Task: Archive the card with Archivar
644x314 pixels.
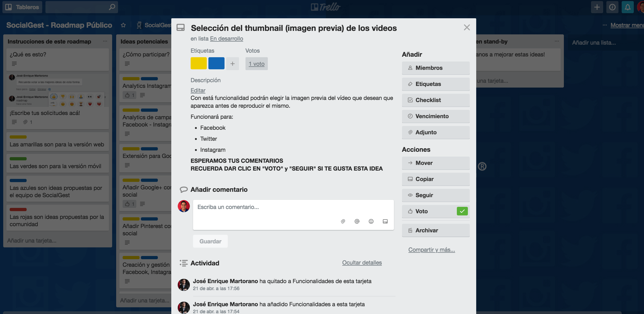Action: [x=436, y=230]
